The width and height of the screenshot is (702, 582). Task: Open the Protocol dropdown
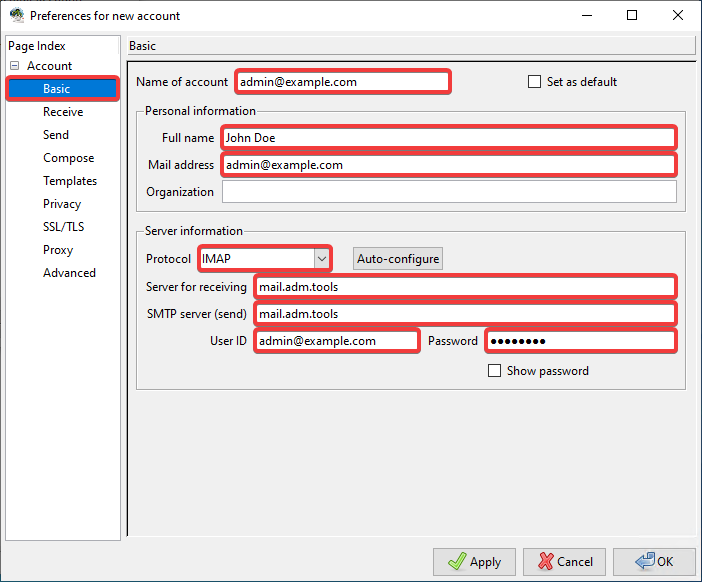(x=321, y=259)
